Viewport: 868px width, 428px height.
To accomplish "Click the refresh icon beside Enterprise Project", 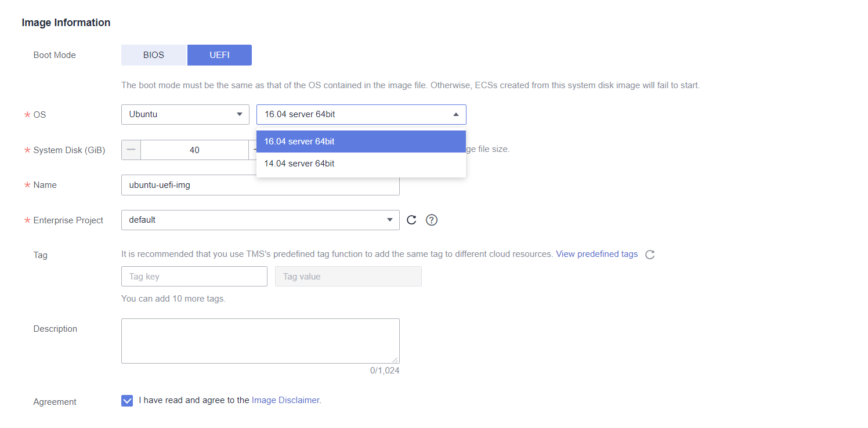I will tap(411, 220).
